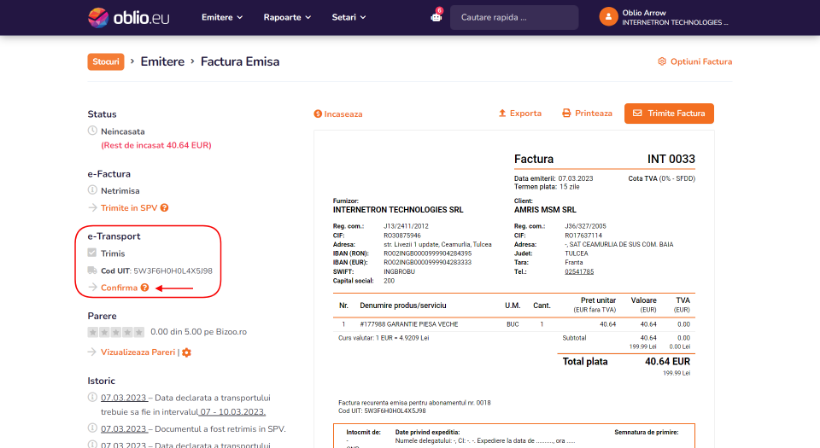
Task: Click the supplier CIF RO30875946
Action: coord(402,235)
